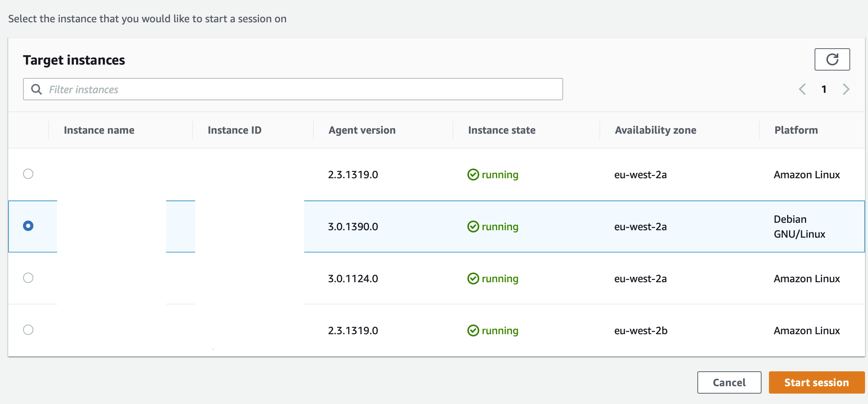The width and height of the screenshot is (868, 404).
Task: Click the Instance state column header
Action: 502,130
